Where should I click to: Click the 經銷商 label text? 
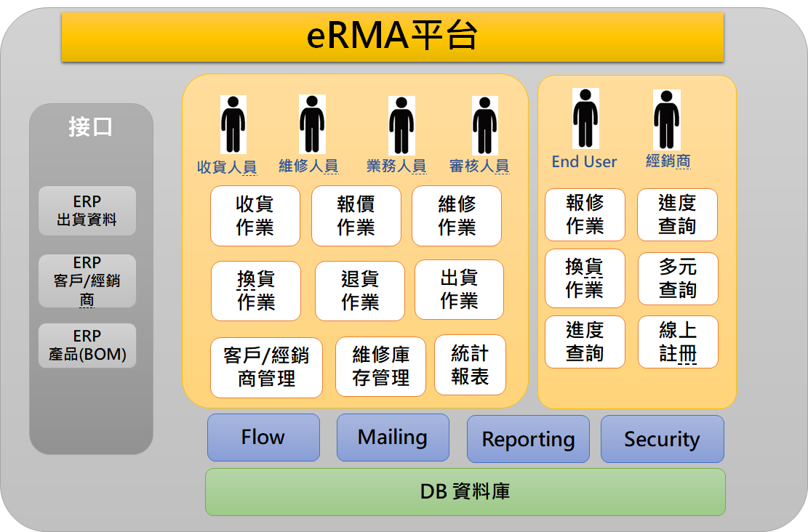pyautogui.click(x=668, y=161)
